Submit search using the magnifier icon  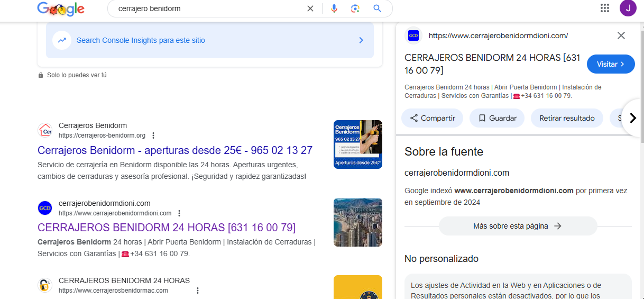click(x=377, y=8)
